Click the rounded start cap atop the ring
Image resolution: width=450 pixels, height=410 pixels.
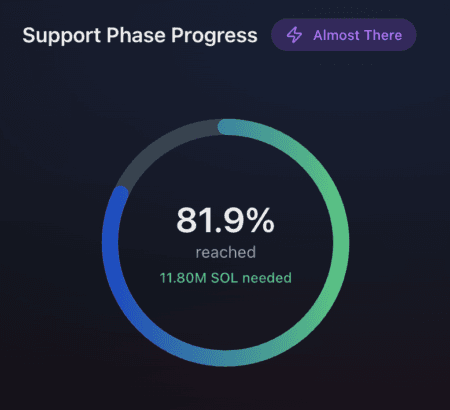[226, 127]
